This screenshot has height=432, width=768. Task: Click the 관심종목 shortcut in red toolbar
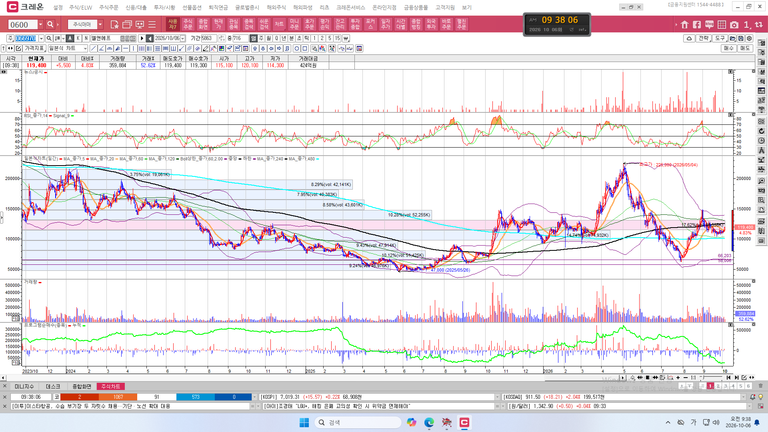233,24
